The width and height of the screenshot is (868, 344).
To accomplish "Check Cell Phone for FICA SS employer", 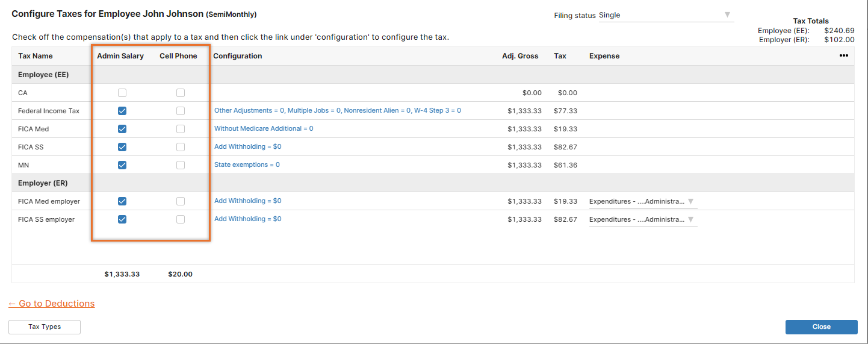I will click(181, 219).
